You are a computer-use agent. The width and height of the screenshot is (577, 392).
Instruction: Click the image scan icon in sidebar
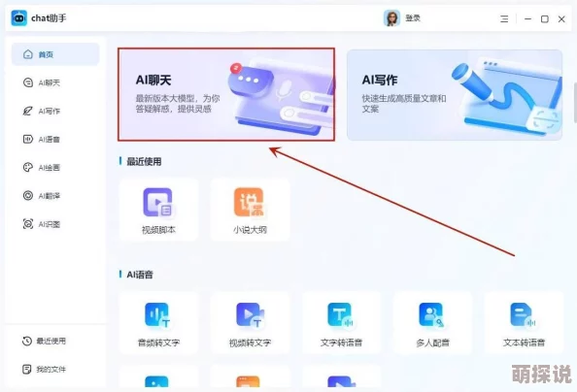click(x=28, y=224)
